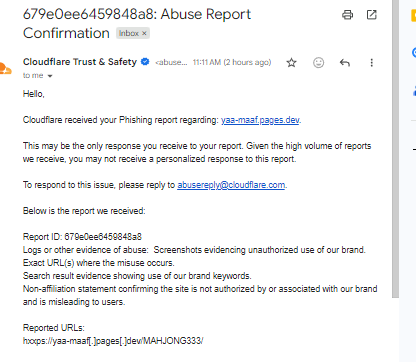Click the truncated sender address '<abuse...'
The width and height of the screenshot is (416, 362).
coord(171,63)
